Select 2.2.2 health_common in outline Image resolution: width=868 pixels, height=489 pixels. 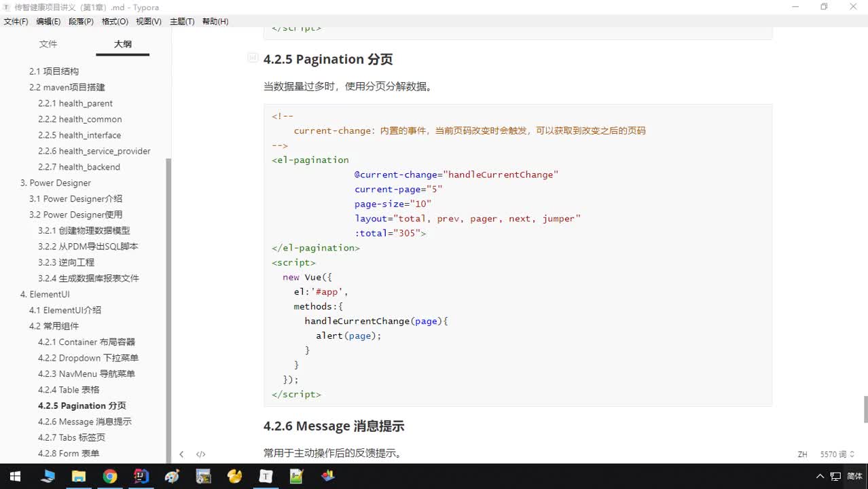pos(80,119)
